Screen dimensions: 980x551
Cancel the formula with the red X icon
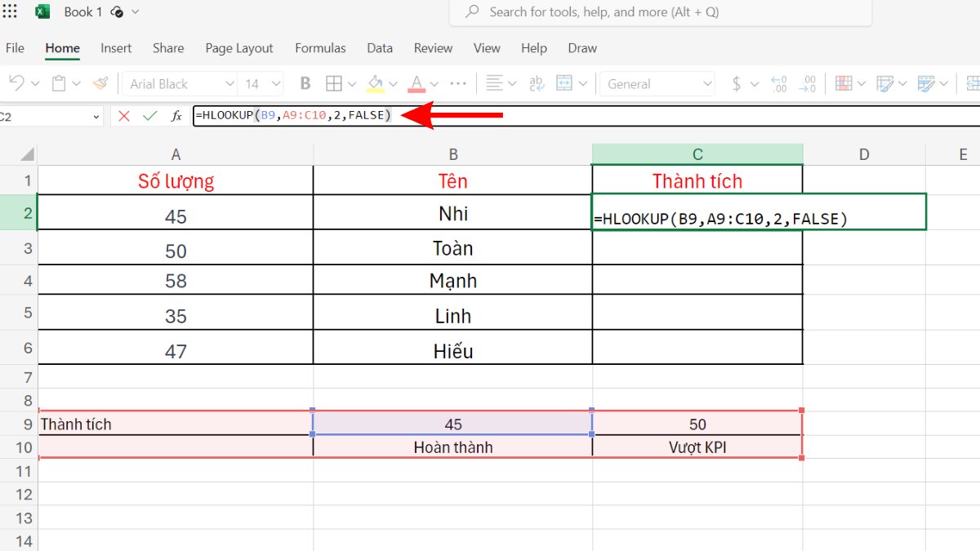[124, 115]
